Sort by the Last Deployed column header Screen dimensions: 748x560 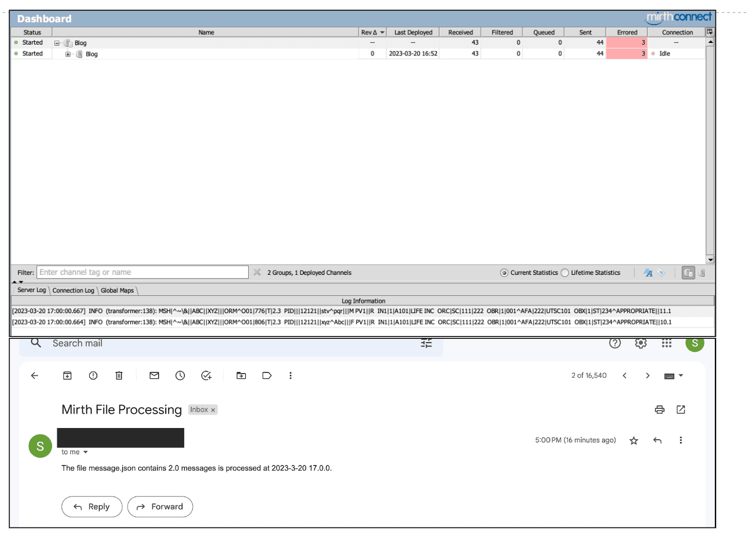[413, 33]
